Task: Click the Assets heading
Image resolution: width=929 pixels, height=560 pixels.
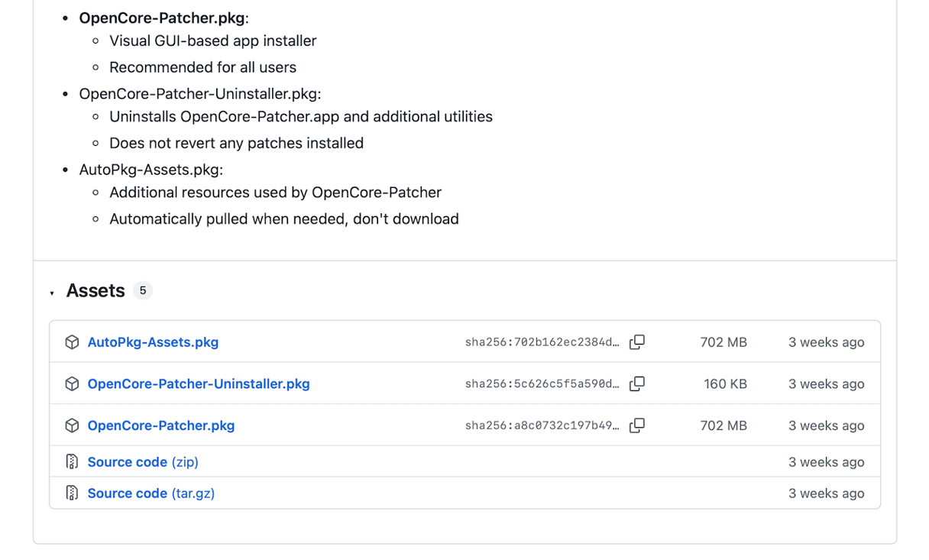Action: click(x=95, y=290)
